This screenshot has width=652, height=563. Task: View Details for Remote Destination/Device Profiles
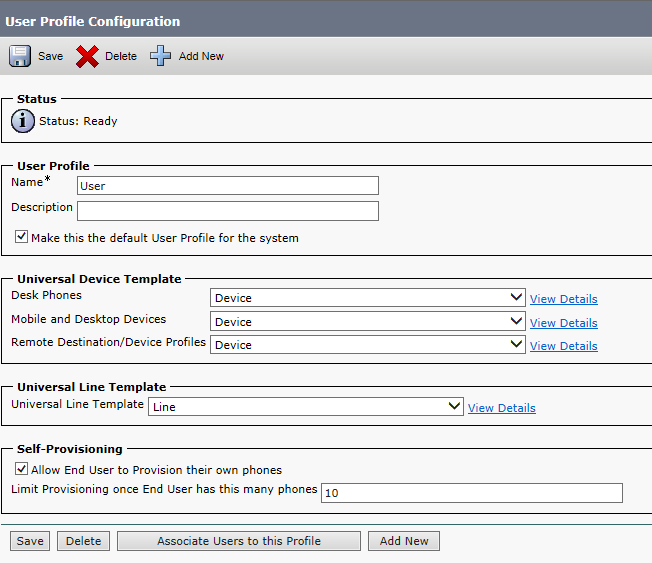563,346
